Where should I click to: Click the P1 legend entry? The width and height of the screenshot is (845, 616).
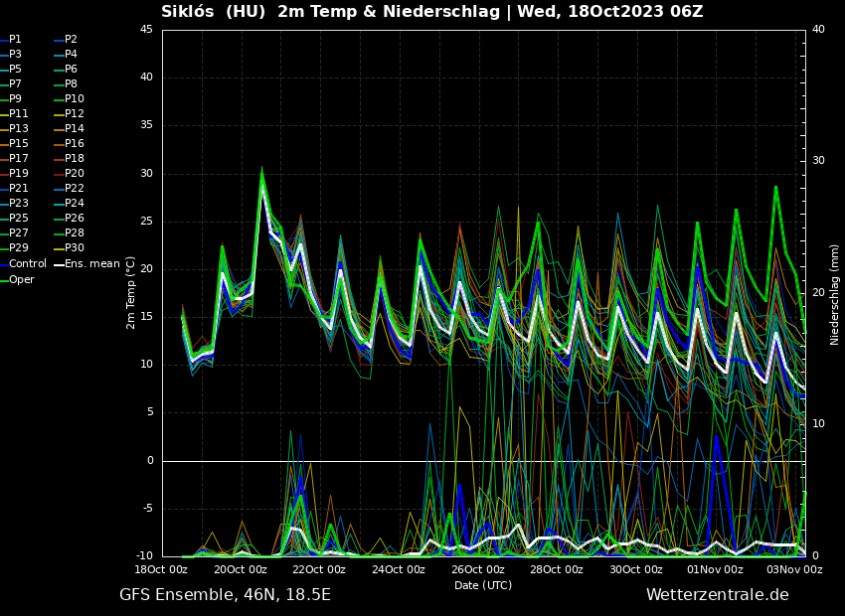tap(15, 40)
